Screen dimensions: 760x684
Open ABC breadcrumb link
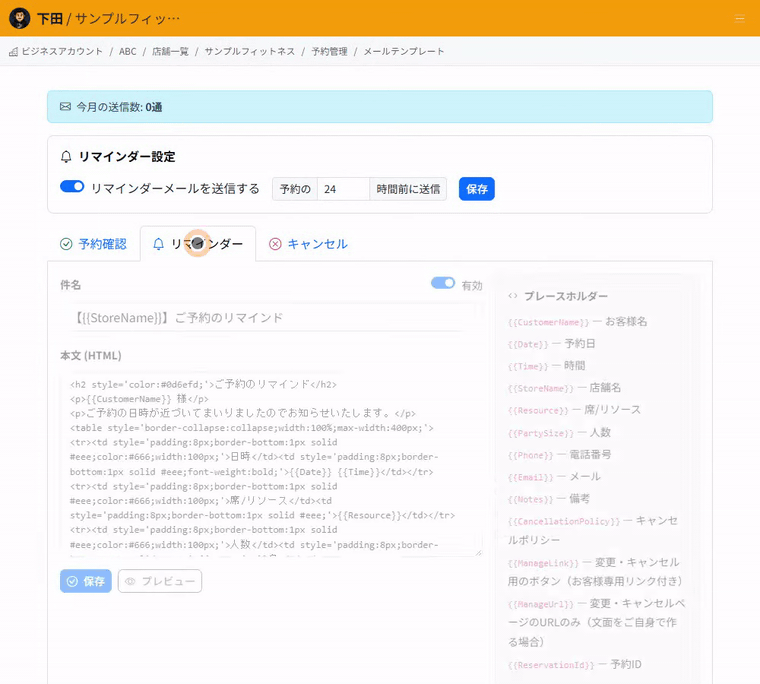pyautogui.click(x=127, y=51)
